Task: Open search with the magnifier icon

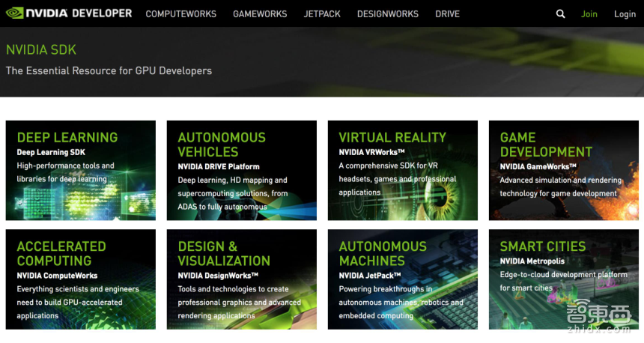Action: (x=561, y=13)
